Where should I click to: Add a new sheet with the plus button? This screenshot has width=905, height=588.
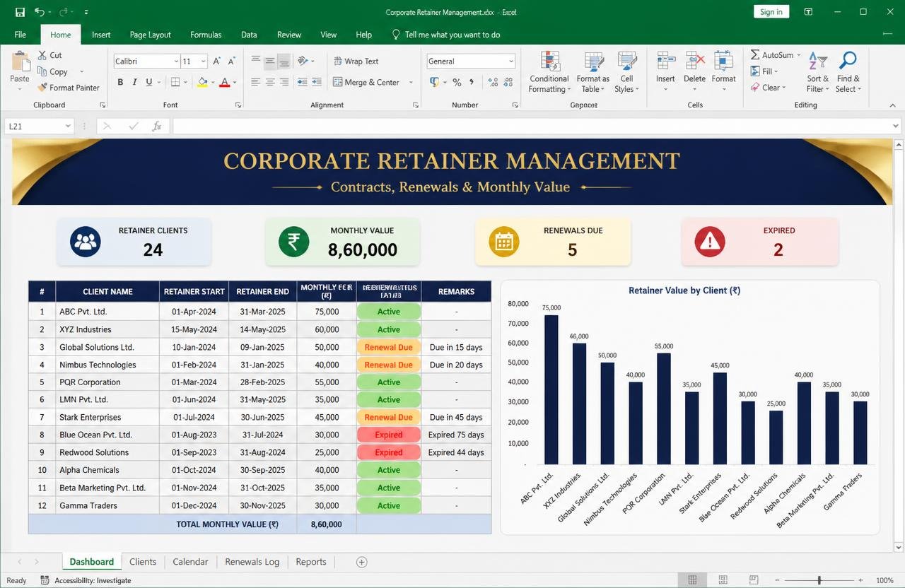361,562
